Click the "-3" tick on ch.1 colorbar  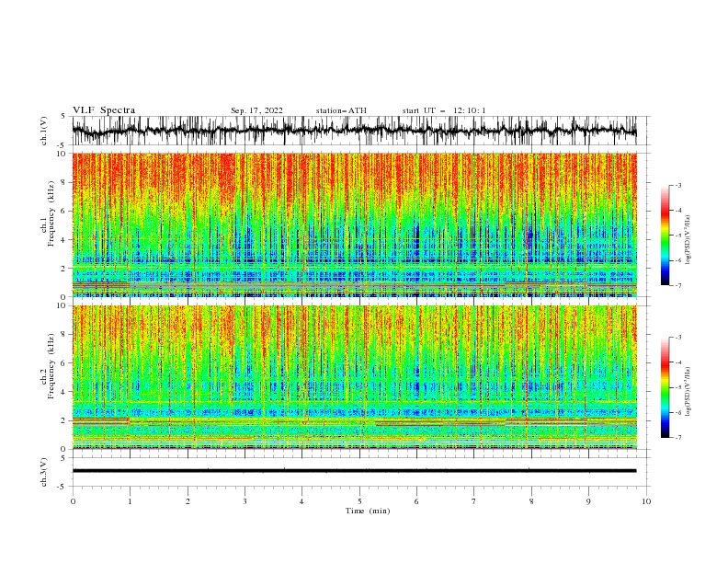677,185
